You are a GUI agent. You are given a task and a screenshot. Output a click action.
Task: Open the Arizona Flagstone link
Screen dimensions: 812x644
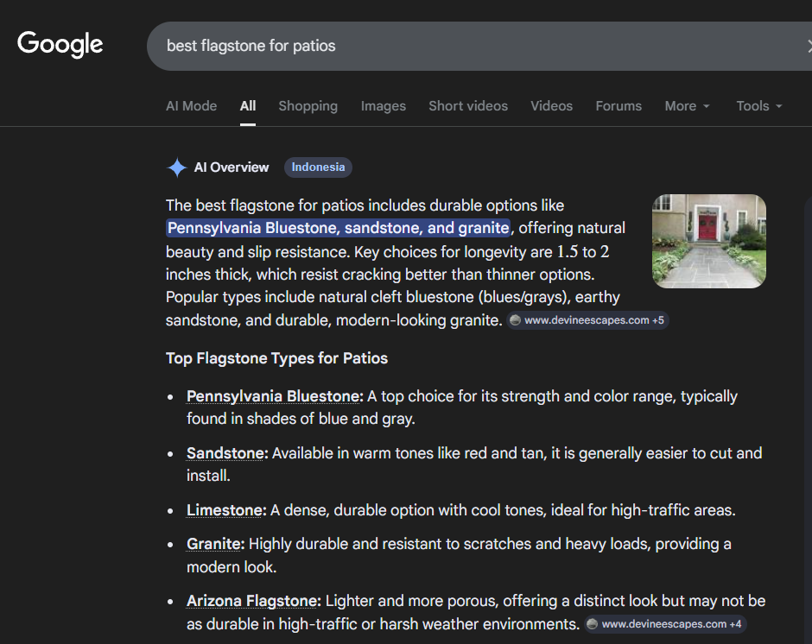click(253, 601)
